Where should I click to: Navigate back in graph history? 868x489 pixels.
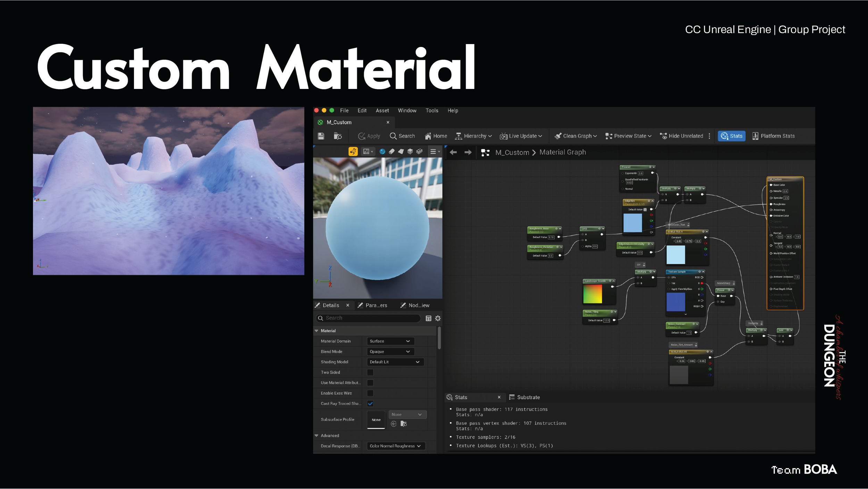tap(453, 152)
